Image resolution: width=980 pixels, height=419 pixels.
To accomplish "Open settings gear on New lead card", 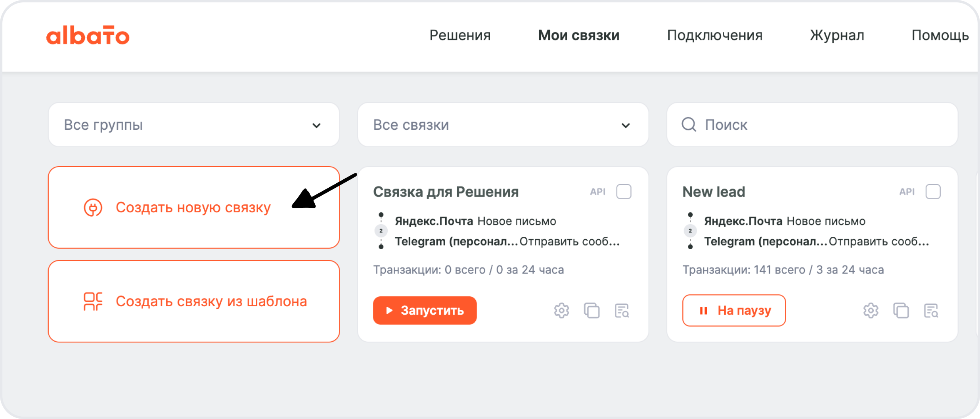I will [871, 311].
